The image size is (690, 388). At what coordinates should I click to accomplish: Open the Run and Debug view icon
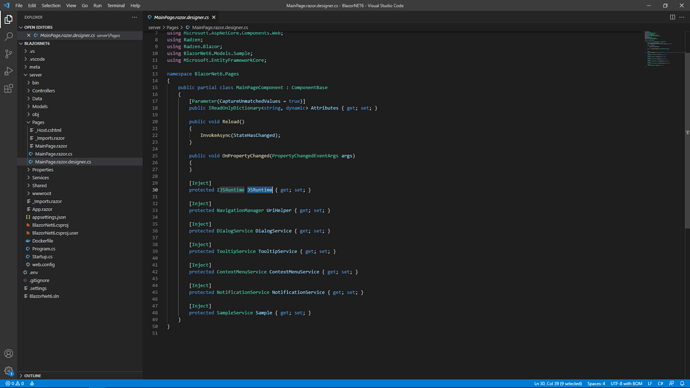pos(8,71)
